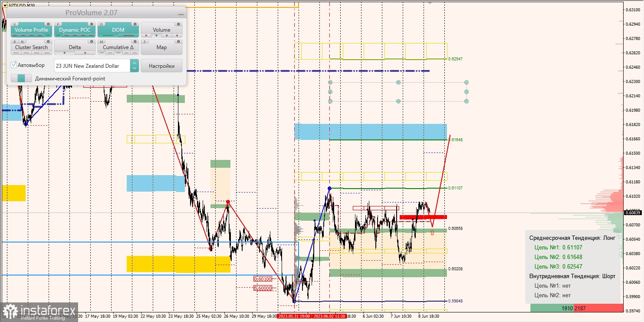Open Map gear settings icon
This screenshot has width=644, height=322.
click(x=178, y=41)
